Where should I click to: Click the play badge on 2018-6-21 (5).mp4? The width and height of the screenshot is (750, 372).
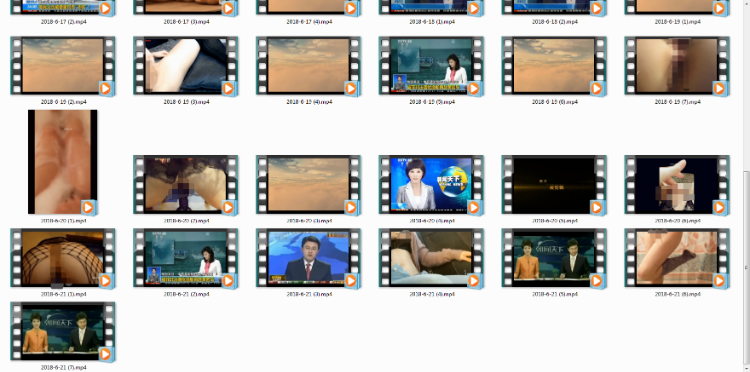(x=596, y=281)
